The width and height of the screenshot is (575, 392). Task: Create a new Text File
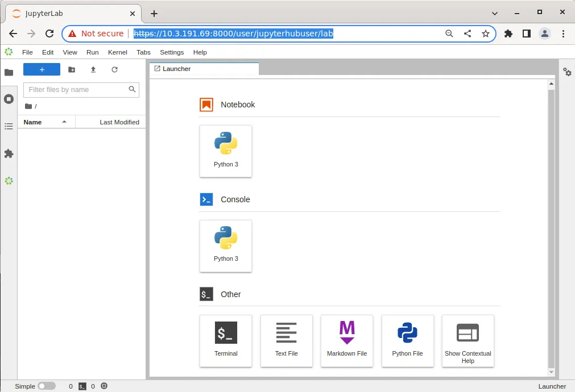point(287,341)
